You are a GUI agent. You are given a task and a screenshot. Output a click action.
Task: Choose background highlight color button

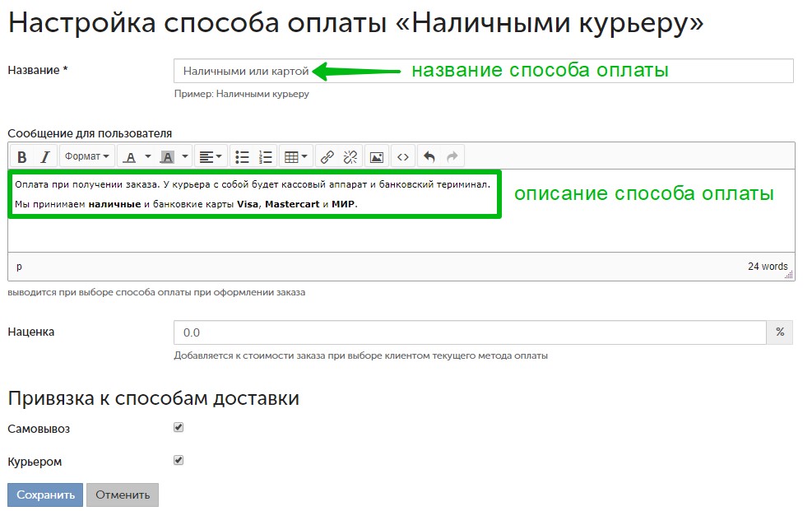tap(167, 156)
